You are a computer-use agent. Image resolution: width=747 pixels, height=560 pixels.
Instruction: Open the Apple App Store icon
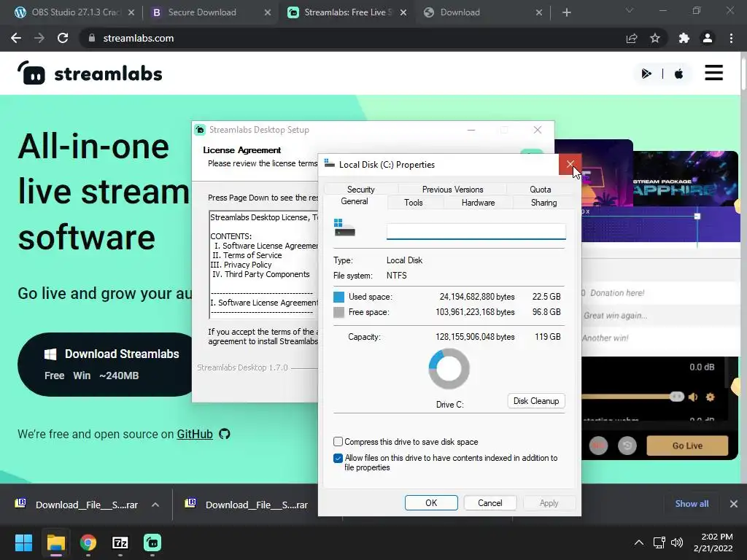tap(679, 74)
